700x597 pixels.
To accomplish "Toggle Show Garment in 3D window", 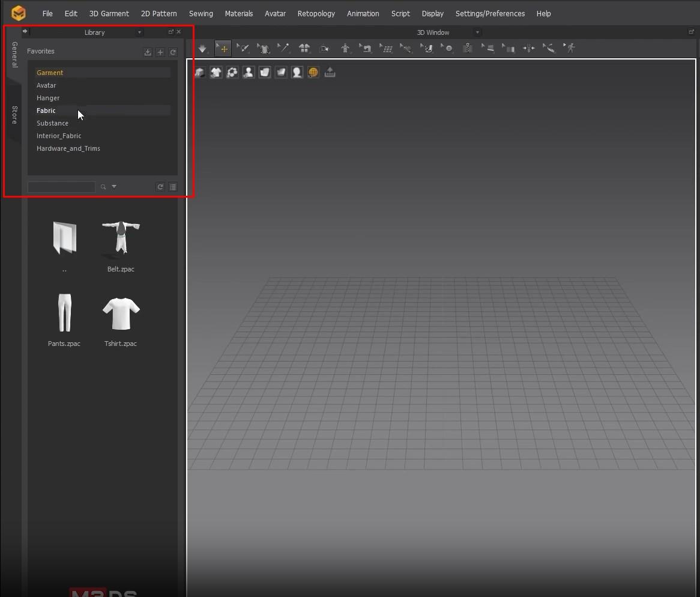I will pos(216,72).
